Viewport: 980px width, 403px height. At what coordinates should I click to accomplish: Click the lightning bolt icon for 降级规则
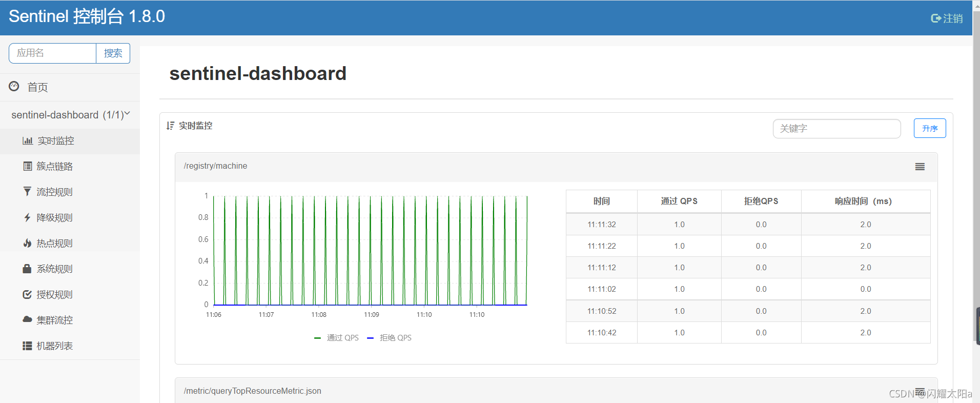(x=28, y=217)
